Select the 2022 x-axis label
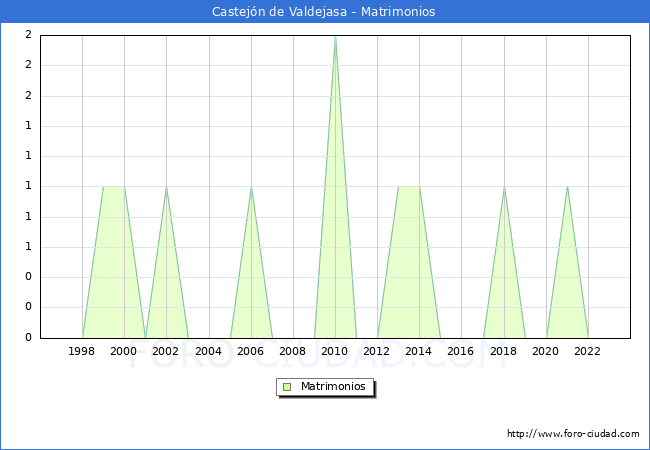Image resolution: width=650 pixels, height=450 pixels. [588, 351]
